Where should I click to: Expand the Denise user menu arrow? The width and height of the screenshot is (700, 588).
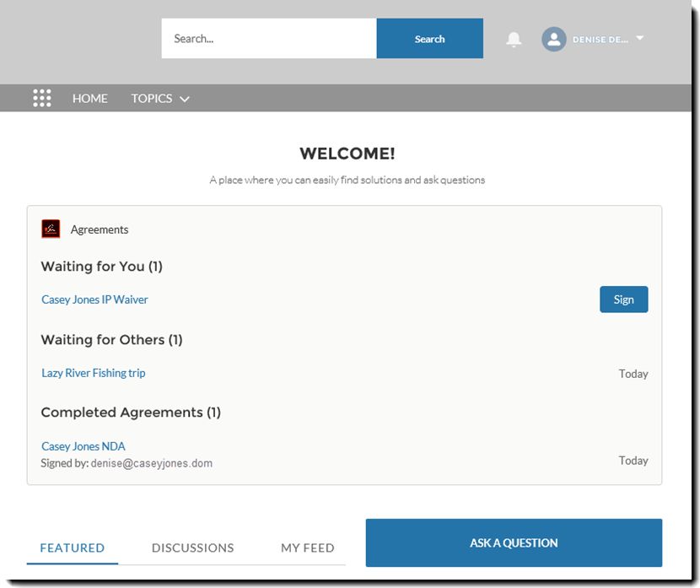[x=640, y=38]
